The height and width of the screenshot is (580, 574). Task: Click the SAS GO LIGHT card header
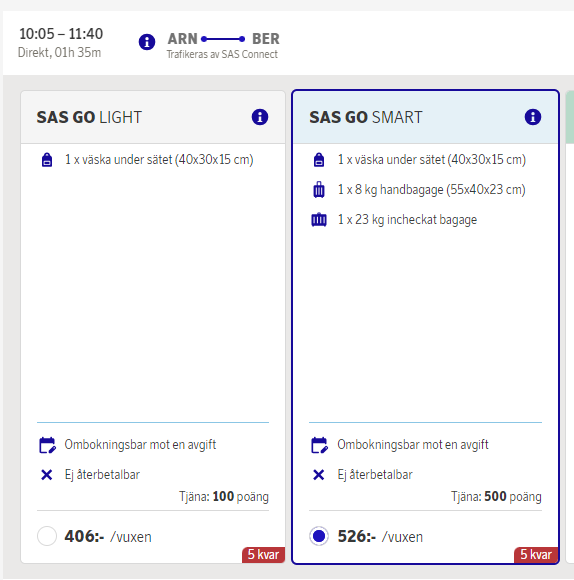153,117
